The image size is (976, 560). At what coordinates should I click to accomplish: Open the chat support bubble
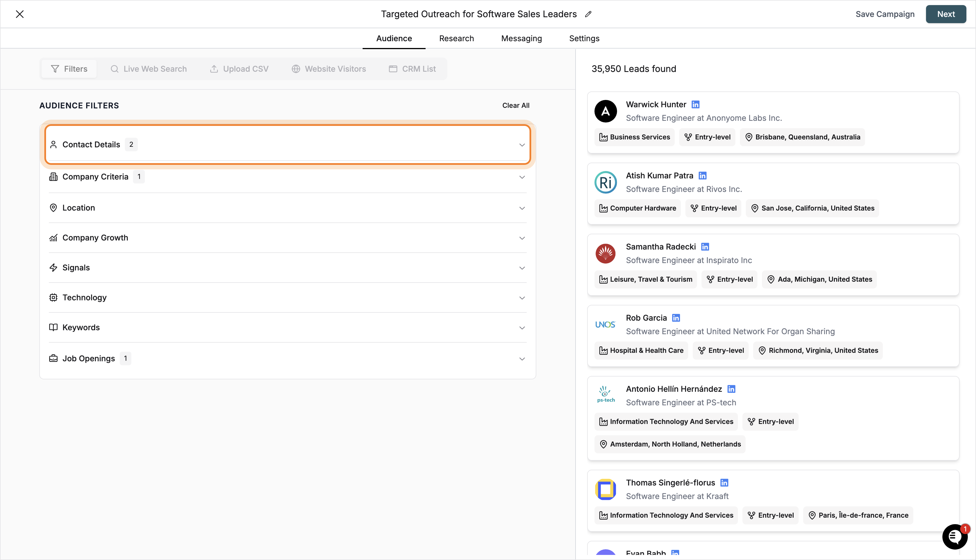coord(955,537)
